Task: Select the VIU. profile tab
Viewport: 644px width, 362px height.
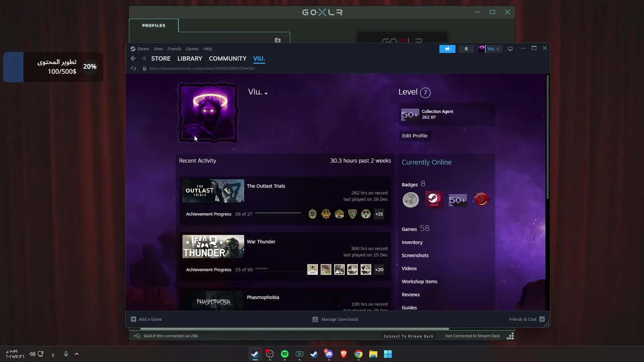Action: [x=259, y=59]
